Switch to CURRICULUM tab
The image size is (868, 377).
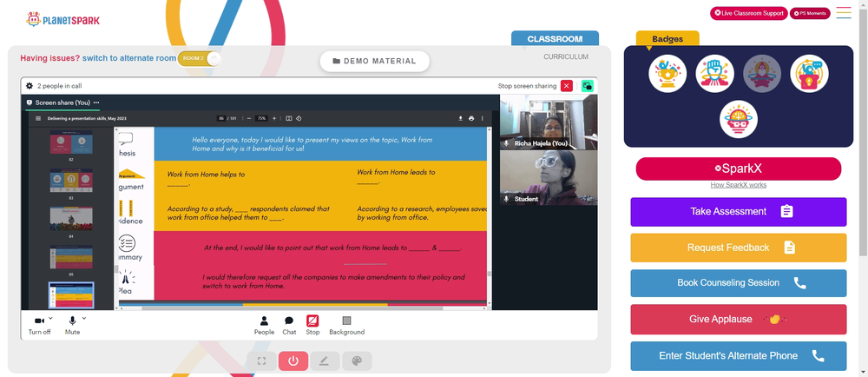566,57
